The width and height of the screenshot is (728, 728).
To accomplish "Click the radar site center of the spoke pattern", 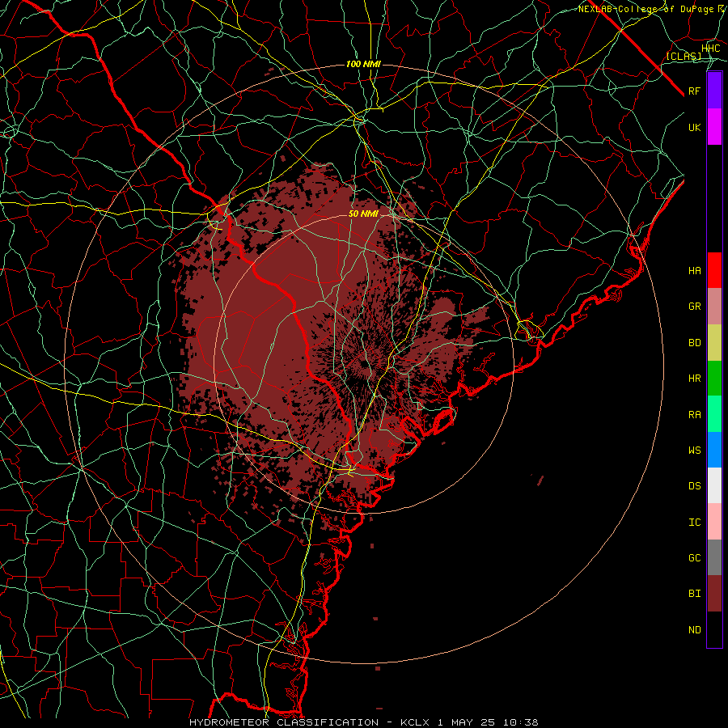I will pos(364,364).
